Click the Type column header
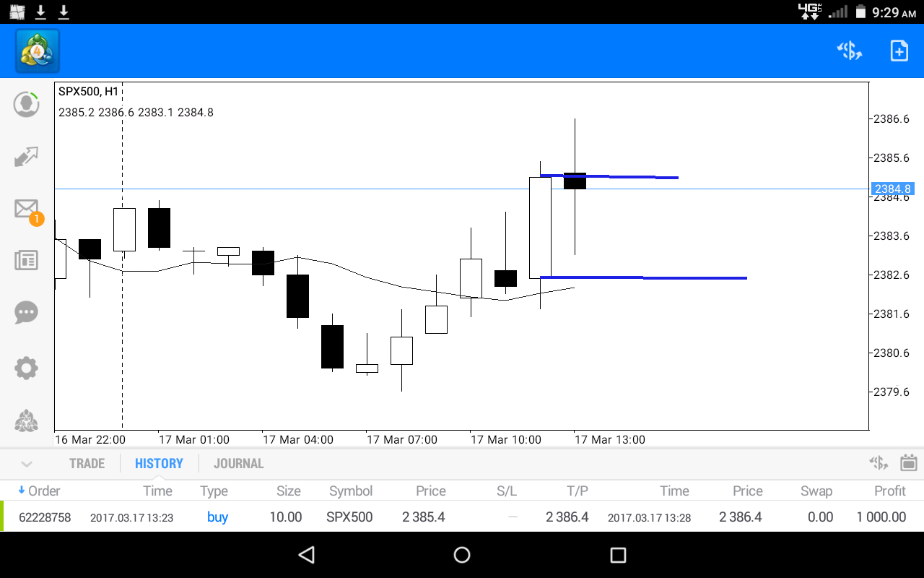 point(214,491)
